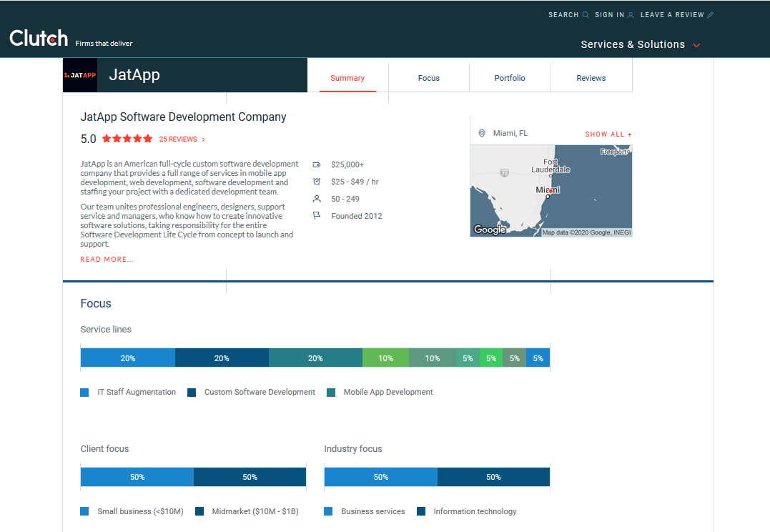Click Information technology 50% industry bar
The height and width of the screenshot is (532, 770).
point(493,477)
